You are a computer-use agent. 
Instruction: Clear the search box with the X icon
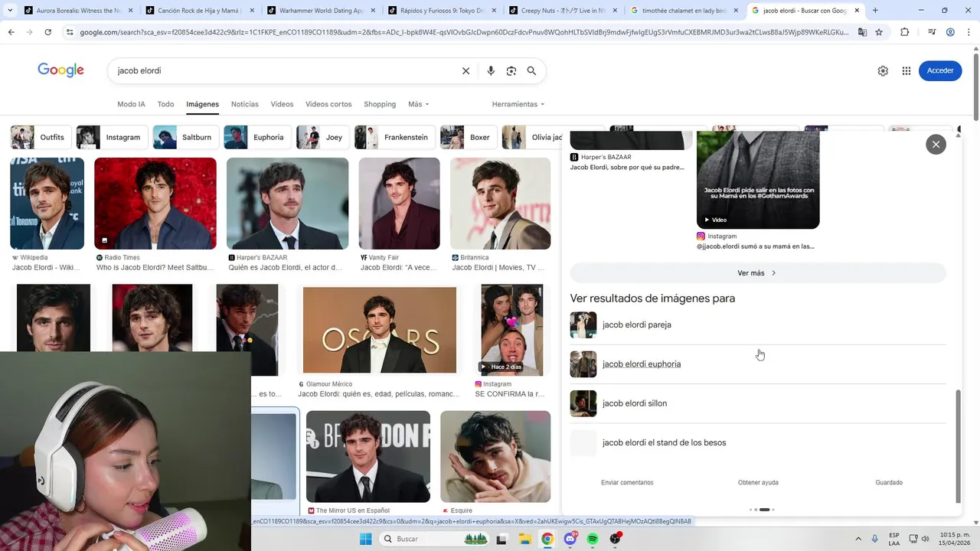[465, 70]
